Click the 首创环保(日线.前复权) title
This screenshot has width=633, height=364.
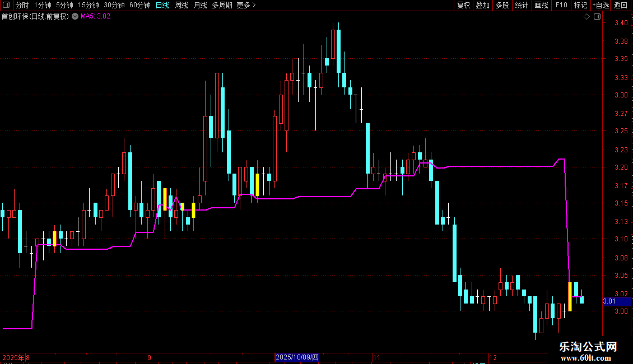click(35, 17)
